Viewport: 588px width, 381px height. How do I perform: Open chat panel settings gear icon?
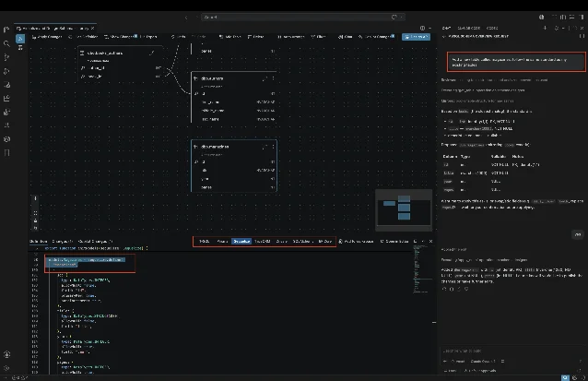[556, 28]
